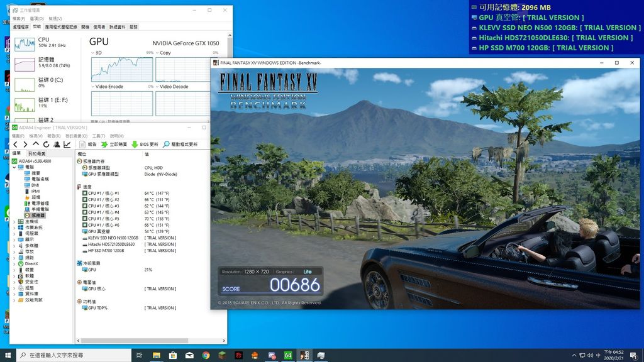Viewport: 644px width, 362px height.
Task: Expand the 主機板 tree node
Action: tap(14, 222)
